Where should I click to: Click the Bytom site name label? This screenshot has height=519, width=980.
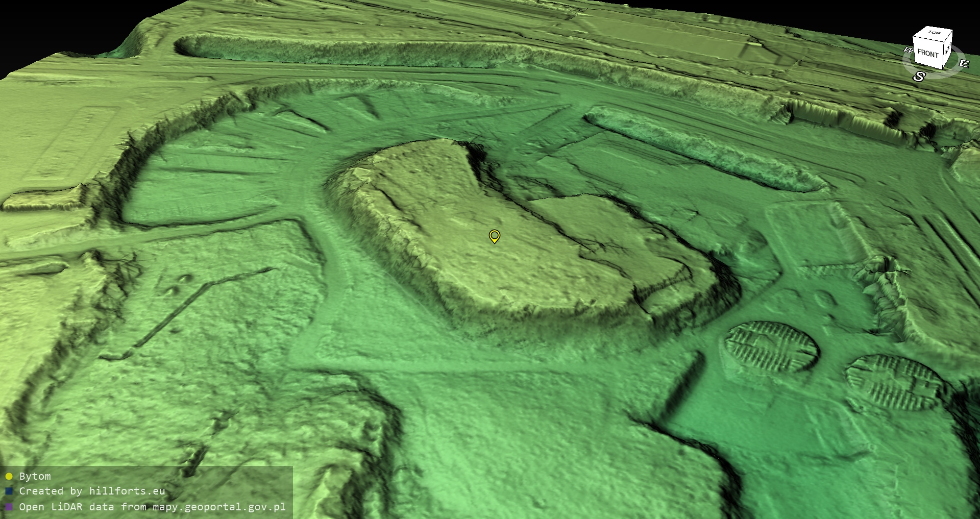[x=35, y=476]
